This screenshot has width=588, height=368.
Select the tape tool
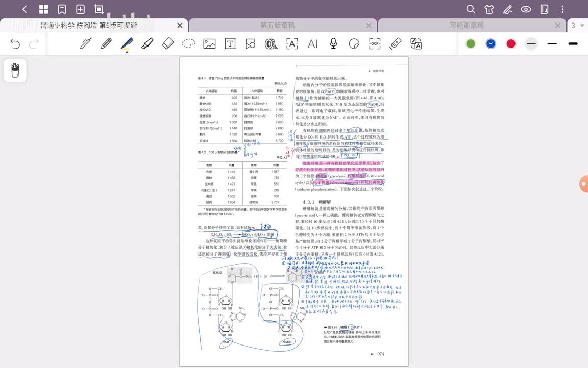coord(271,44)
